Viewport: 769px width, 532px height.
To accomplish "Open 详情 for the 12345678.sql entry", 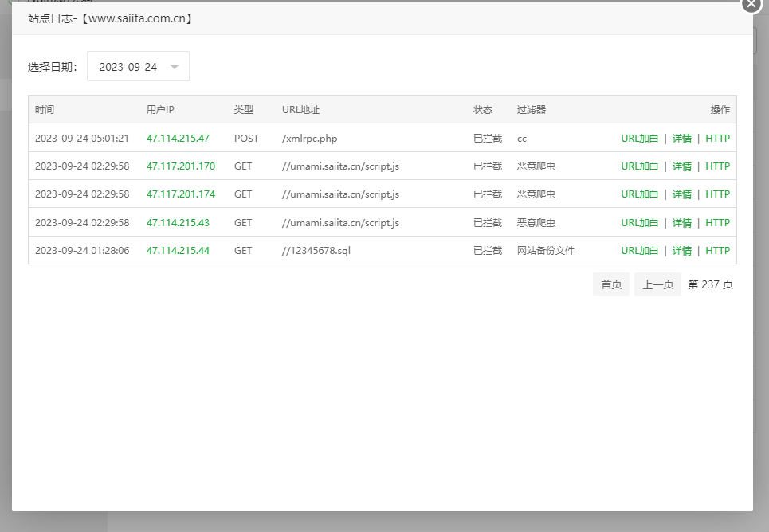I will click(681, 251).
